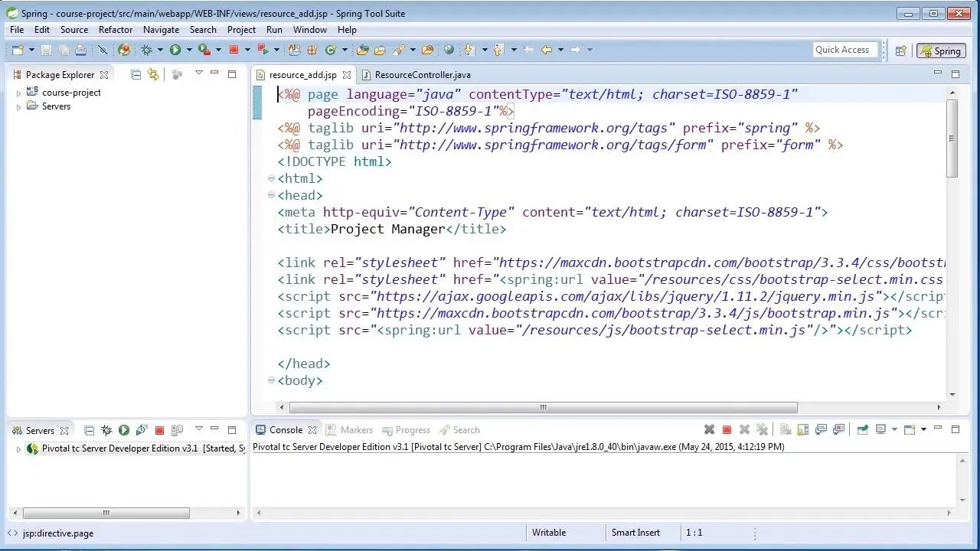Click the Next Annotation down-arrow icon

[469, 50]
